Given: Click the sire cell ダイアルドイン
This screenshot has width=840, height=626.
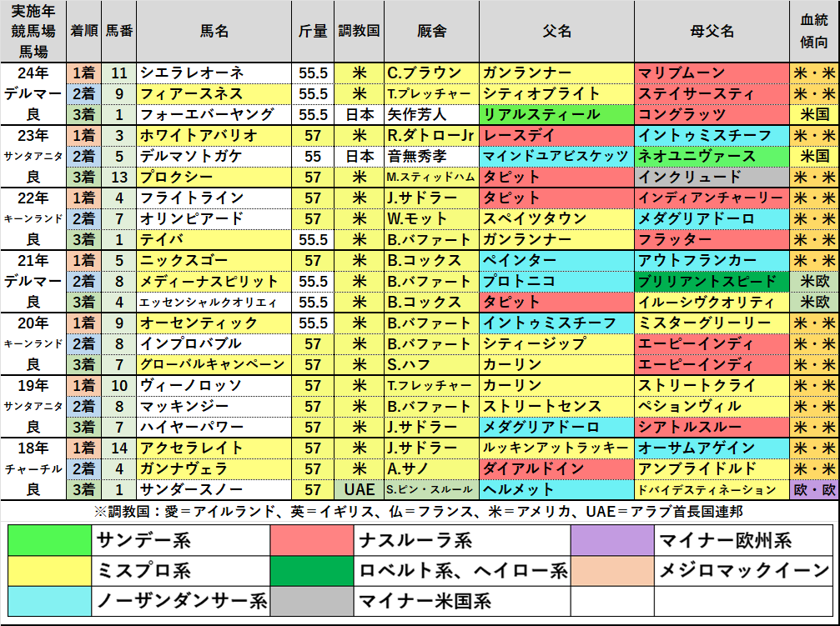Looking at the screenshot, I should [556, 469].
